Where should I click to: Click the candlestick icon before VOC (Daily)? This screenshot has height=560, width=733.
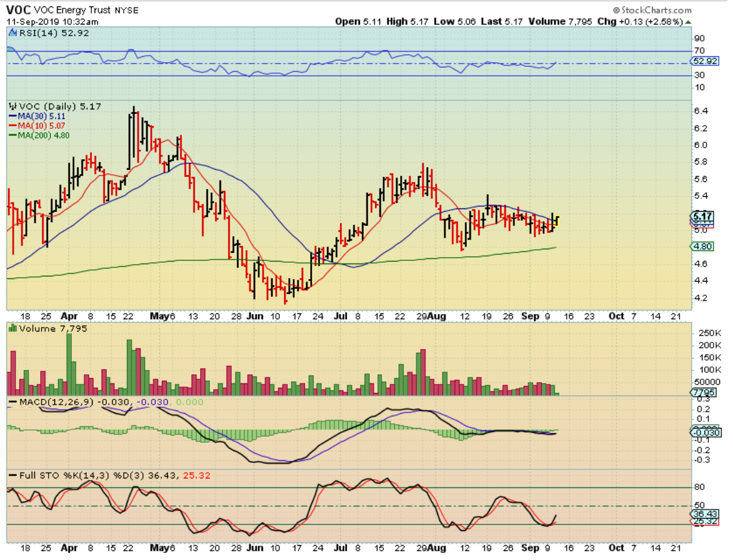click(x=12, y=106)
